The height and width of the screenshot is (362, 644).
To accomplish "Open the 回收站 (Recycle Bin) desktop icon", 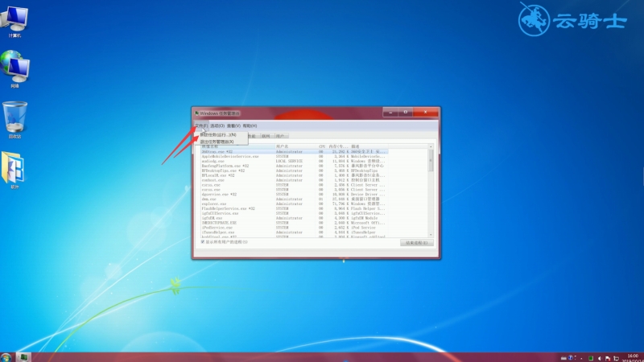I will click(x=14, y=120).
